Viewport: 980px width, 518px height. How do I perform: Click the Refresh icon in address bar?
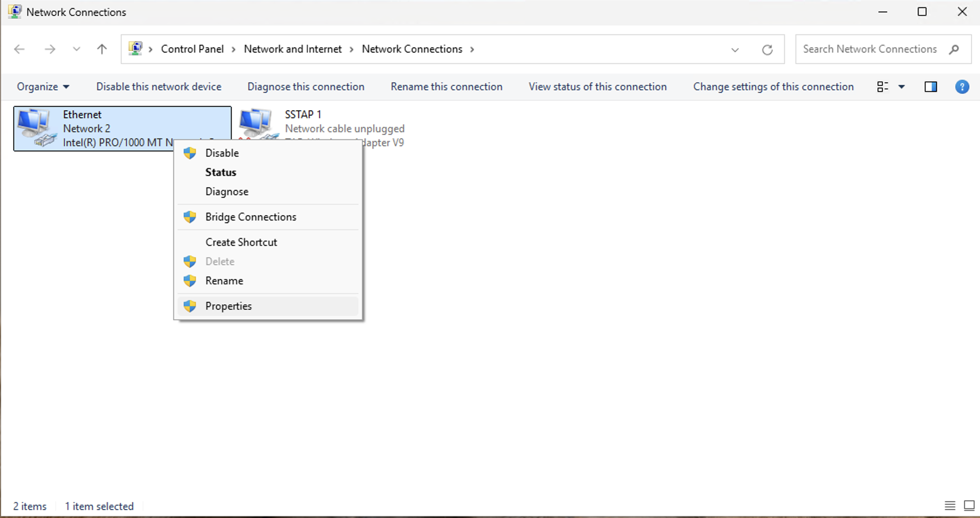[x=767, y=49]
